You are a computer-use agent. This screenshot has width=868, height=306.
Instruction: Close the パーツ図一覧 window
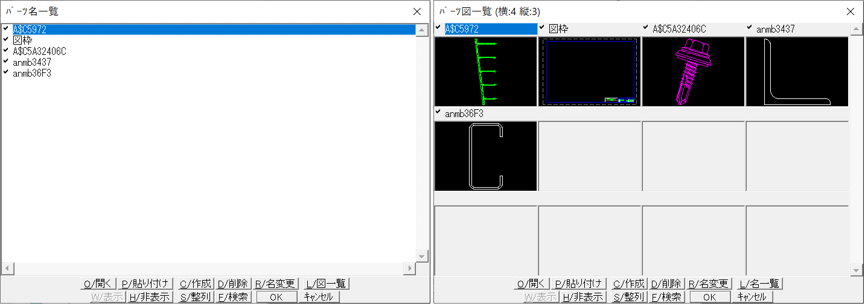(x=850, y=11)
